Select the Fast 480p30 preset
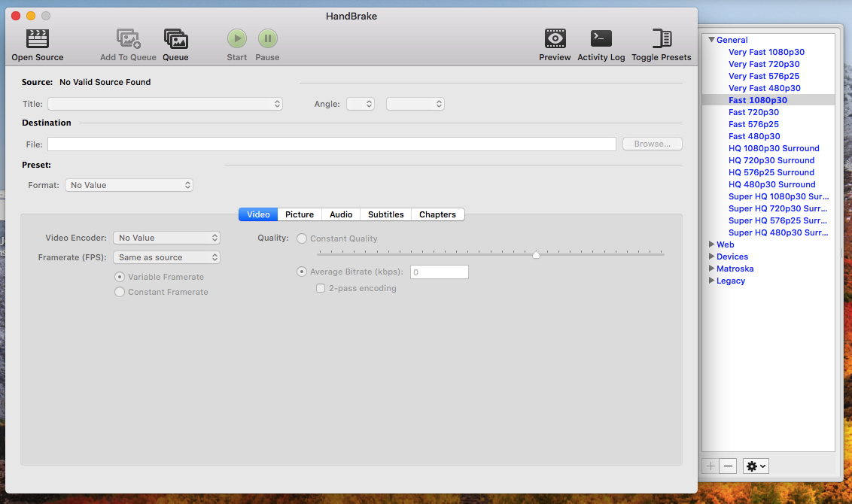 (754, 136)
